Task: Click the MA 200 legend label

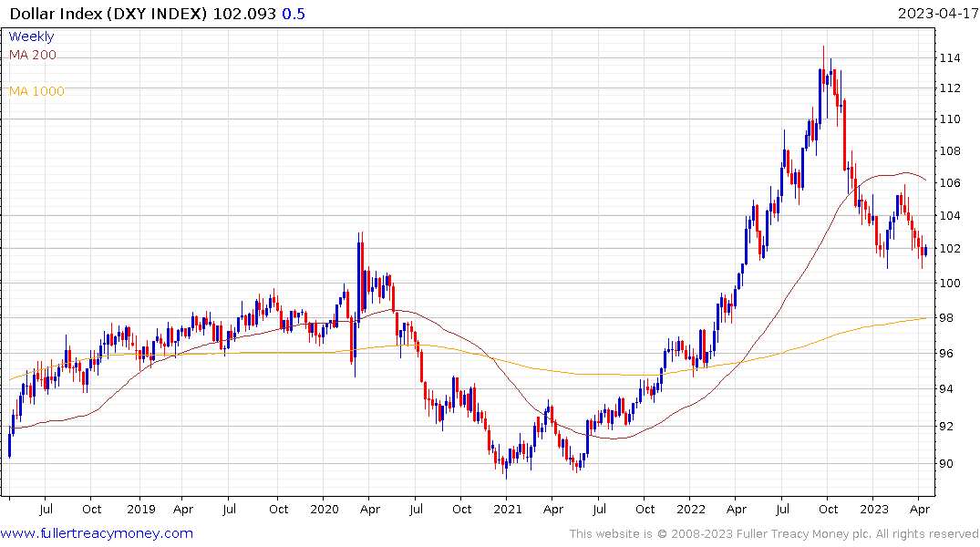Action: click(x=33, y=55)
